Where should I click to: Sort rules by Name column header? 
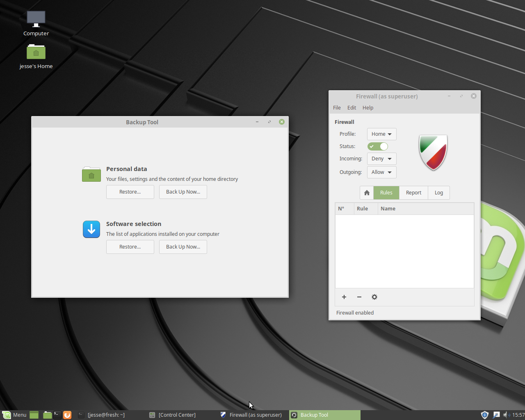point(426,209)
